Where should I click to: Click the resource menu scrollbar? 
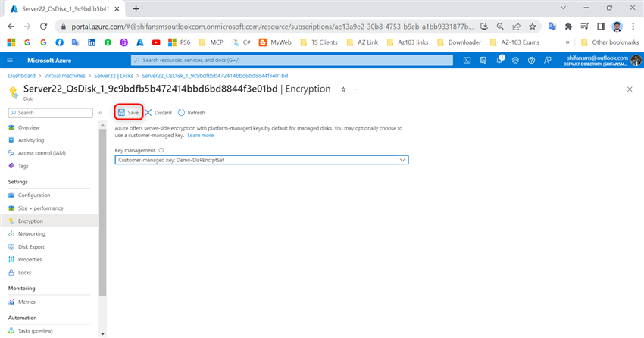coord(103,212)
